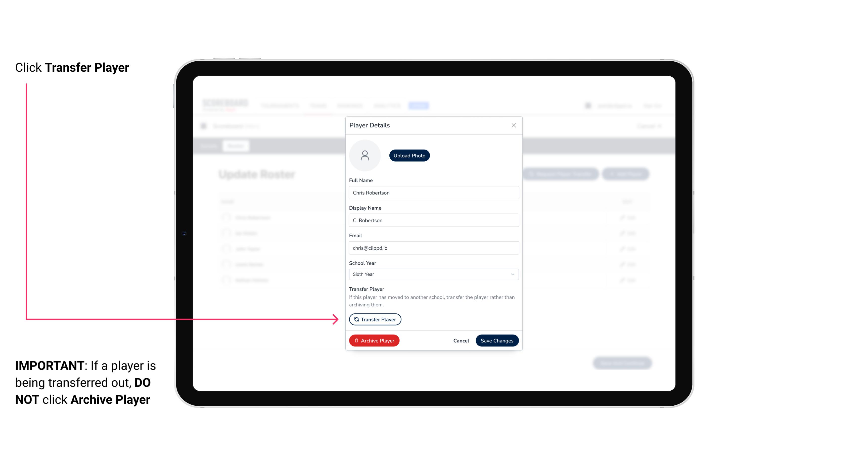
Task: Click the close X icon on Player Details
Action: coord(514,125)
